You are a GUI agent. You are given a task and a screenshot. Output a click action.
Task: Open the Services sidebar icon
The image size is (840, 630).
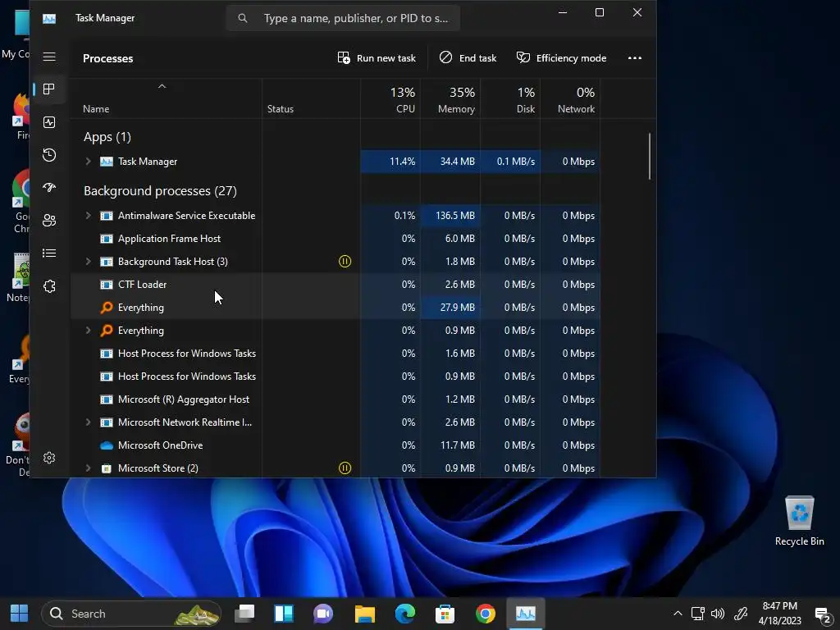49,286
